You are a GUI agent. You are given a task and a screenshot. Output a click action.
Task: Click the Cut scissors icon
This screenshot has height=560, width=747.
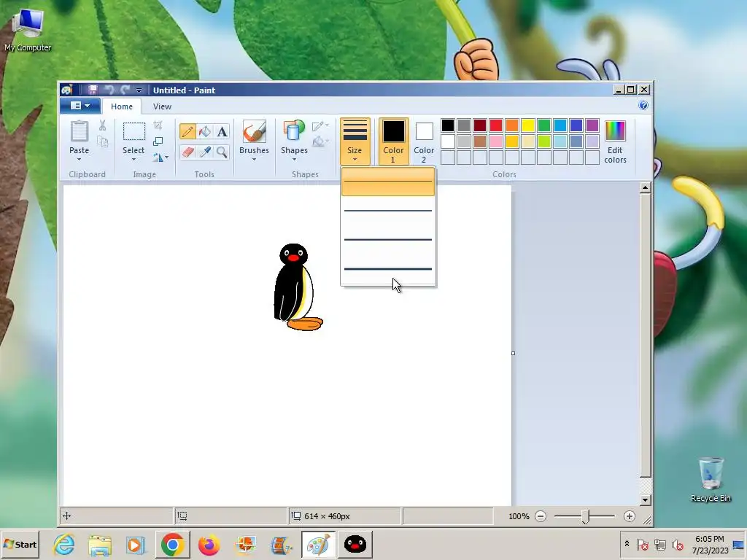[x=102, y=125]
